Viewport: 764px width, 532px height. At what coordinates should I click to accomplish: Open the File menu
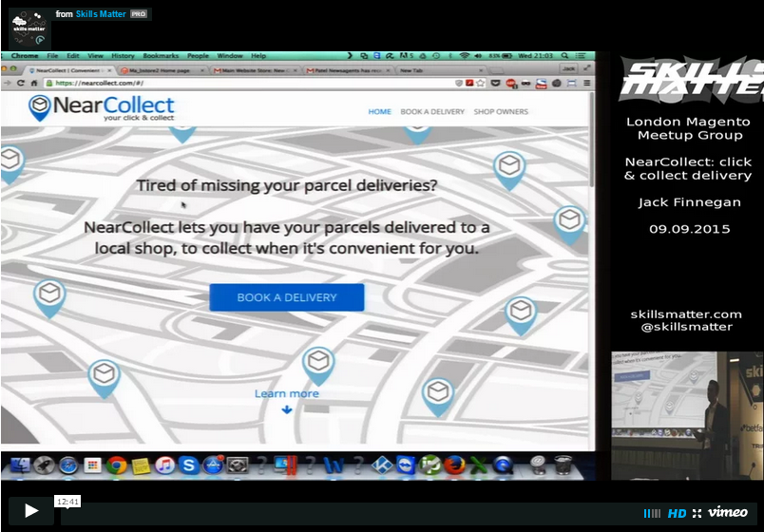[52, 55]
